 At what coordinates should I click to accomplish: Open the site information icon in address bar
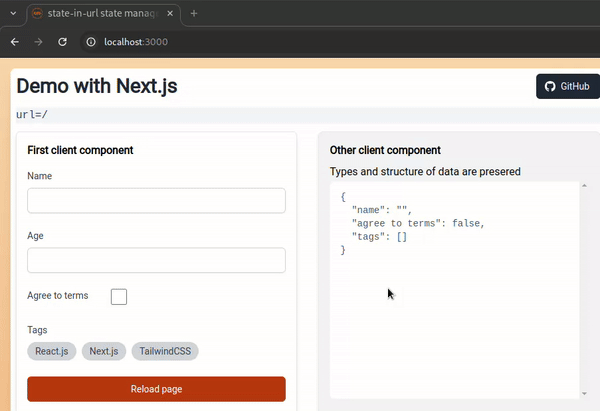point(91,42)
